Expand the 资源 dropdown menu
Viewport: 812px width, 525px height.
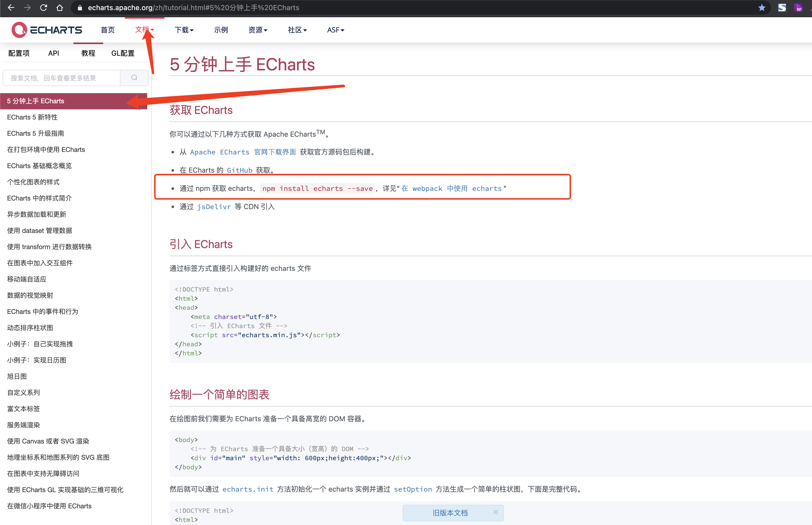[258, 30]
